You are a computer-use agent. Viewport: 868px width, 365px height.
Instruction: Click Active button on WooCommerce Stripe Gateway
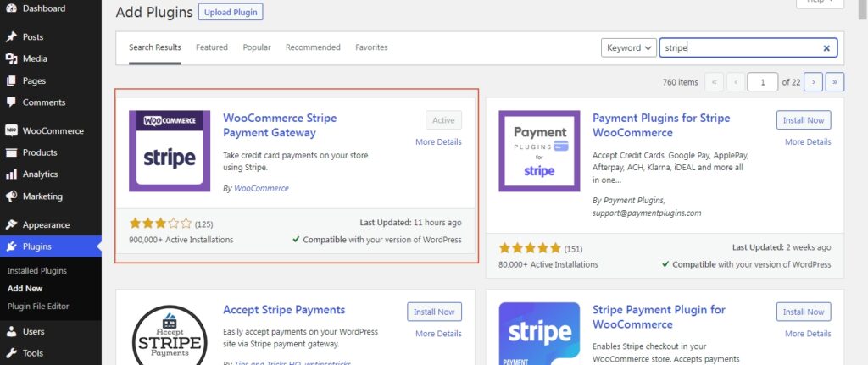(443, 120)
